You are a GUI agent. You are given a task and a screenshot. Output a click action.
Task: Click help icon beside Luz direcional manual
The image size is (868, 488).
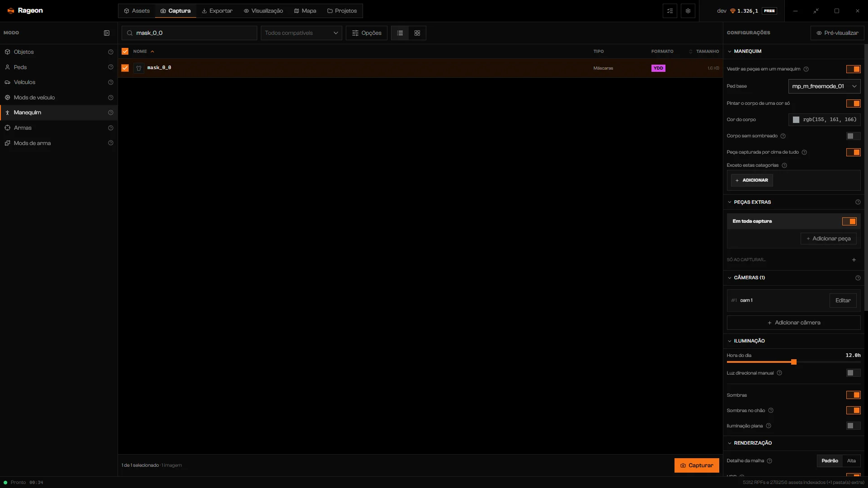(779, 373)
